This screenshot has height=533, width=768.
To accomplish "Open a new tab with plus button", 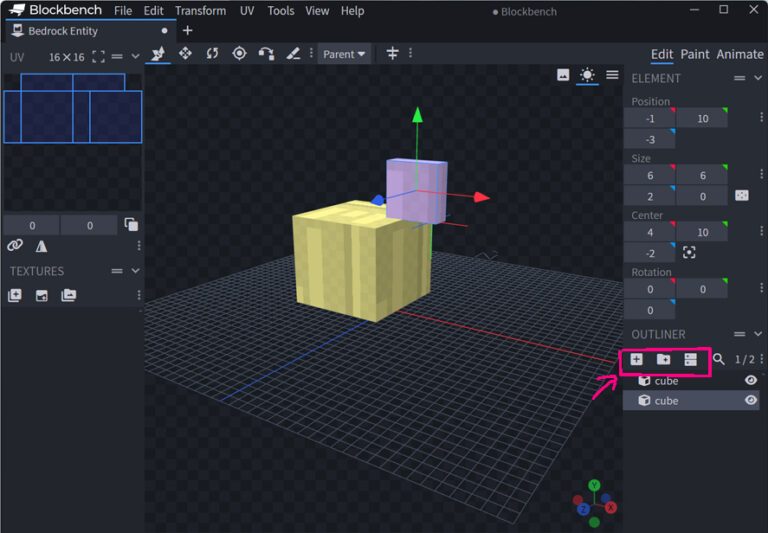I will click(187, 30).
